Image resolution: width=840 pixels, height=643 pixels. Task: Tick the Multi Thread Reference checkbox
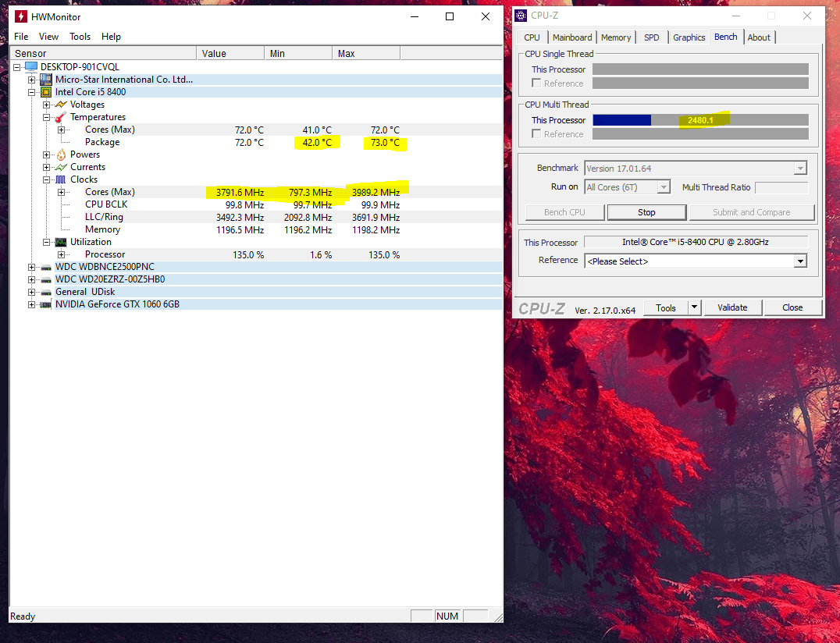(x=536, y=134)
